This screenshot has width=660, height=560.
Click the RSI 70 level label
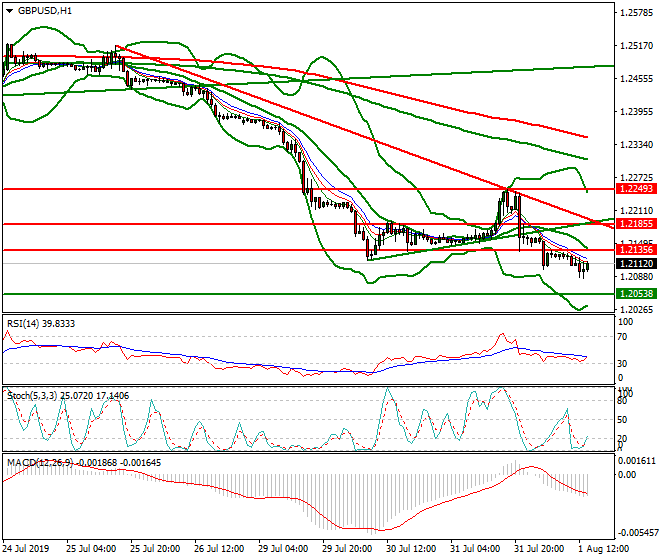[622, 337]
